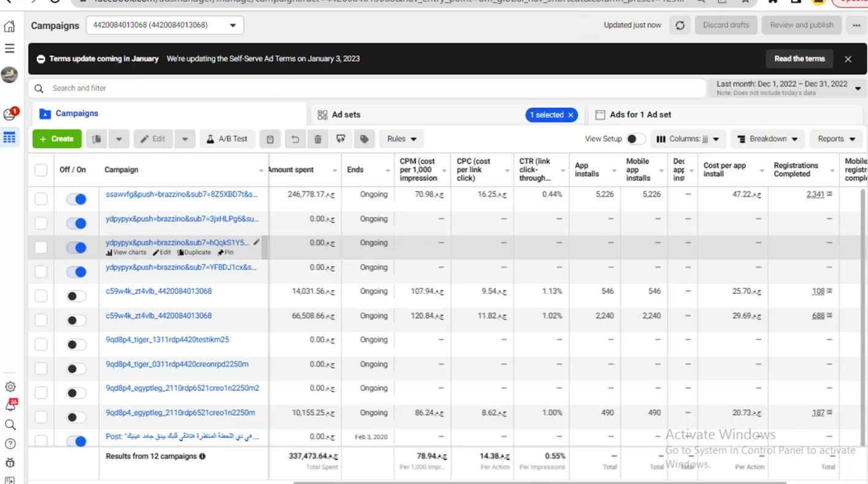The image size is (868, 484).
Task: Clear the 1 selected filter chip
Action: [x=570, y=115]
